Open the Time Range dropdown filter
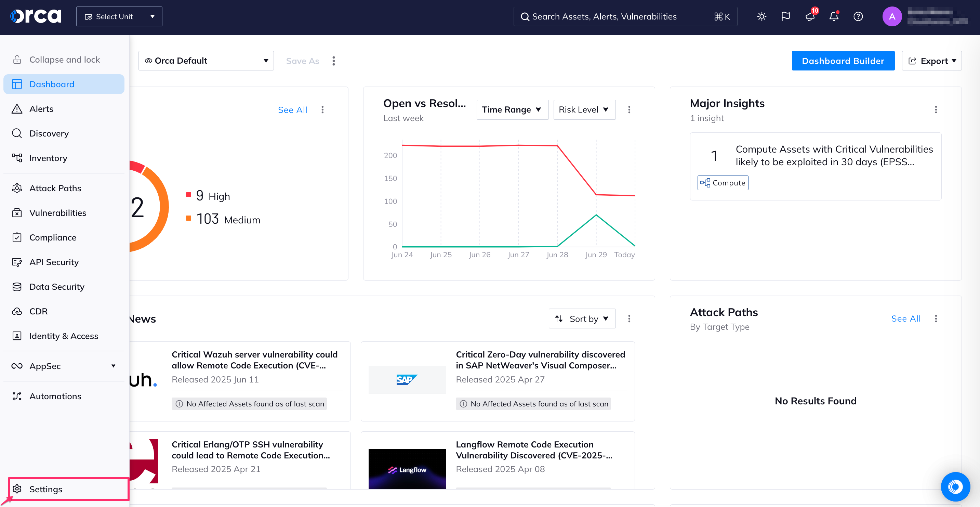Screen dimensions: 980x507 [512, 109]
